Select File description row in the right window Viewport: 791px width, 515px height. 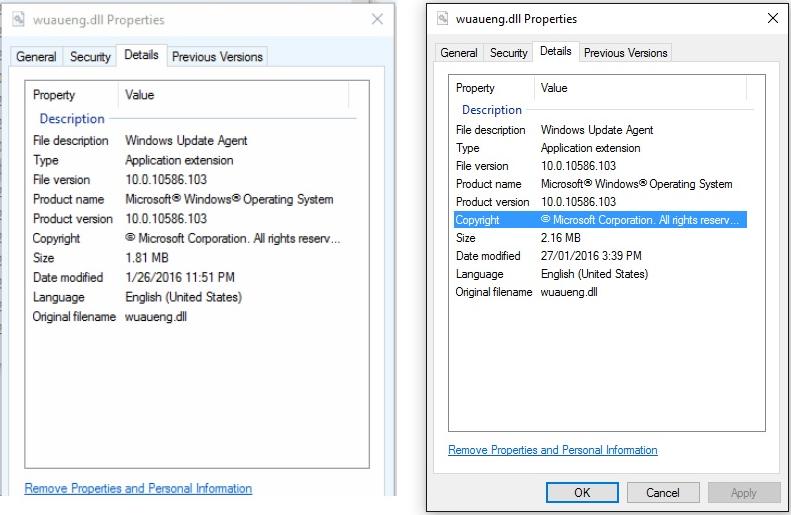[600, 130]
